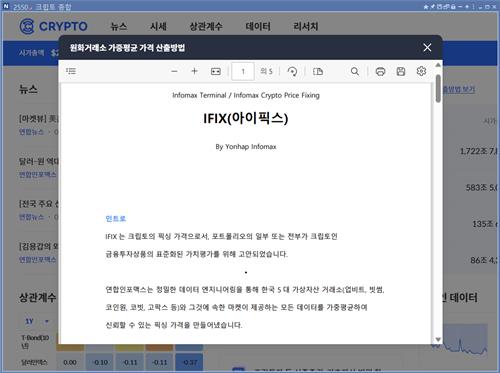Open the 리서치 menu item
500x373 pixels.
tap(306, 26)
